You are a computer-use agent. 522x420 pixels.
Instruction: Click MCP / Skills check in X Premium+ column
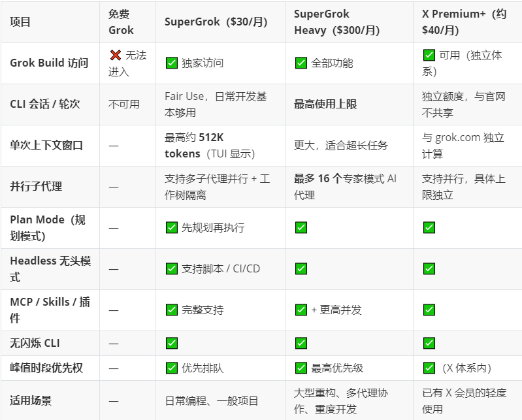coord(429,310)
